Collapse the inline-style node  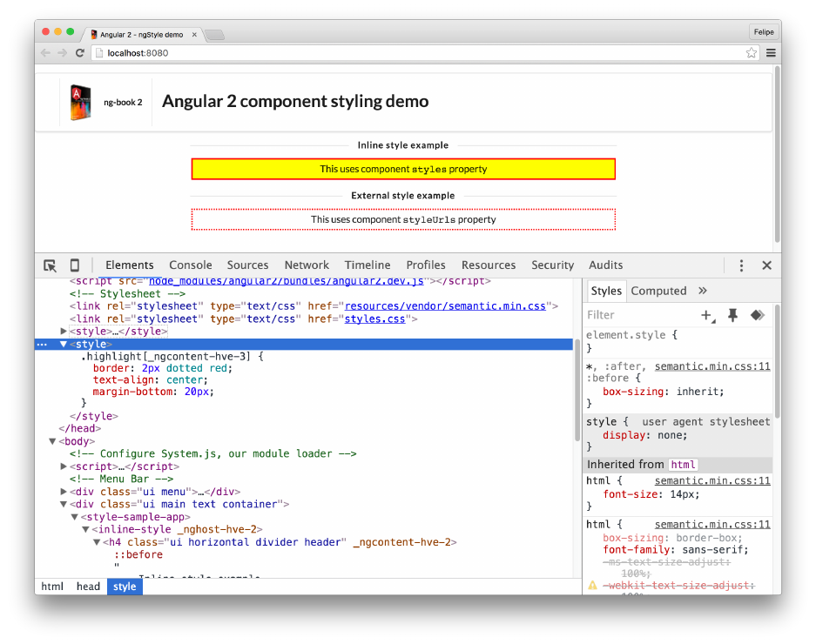click(x=86, y=529)
